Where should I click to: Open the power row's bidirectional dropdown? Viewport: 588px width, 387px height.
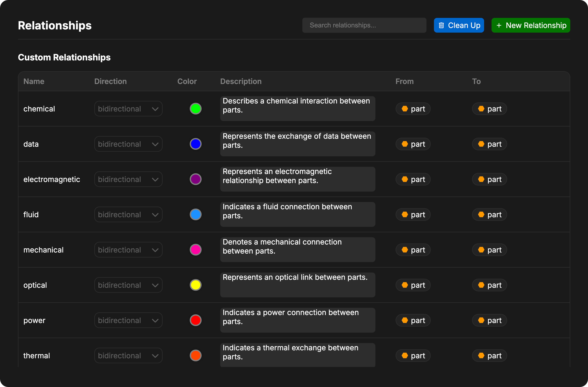[128, 320]
